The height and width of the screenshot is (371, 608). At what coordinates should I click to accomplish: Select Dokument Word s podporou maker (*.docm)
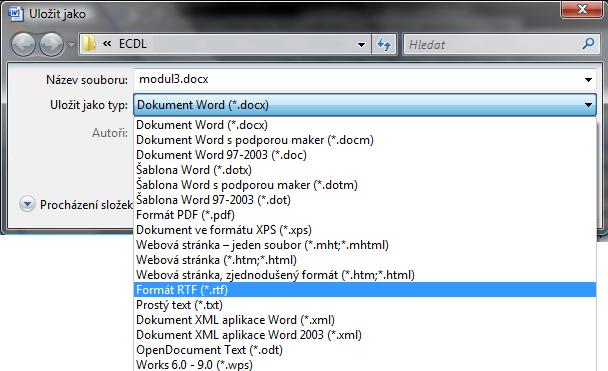(364, 140)
